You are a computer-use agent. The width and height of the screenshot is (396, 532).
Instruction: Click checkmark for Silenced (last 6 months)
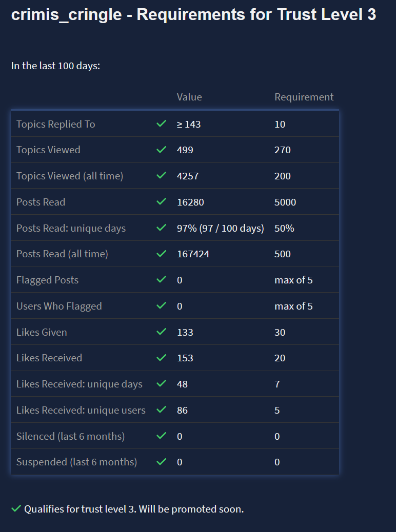pyautogui.click(x=162, y=436)
